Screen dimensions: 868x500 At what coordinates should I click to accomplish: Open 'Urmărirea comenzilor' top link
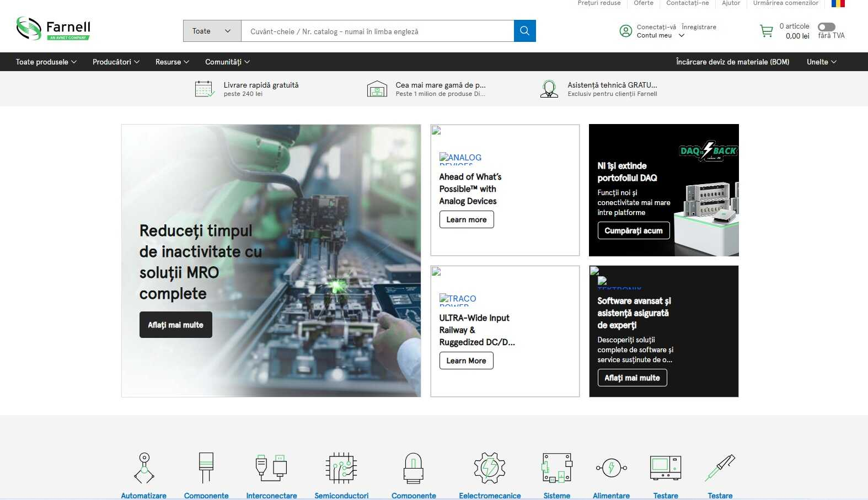click(x=786, y=3)
